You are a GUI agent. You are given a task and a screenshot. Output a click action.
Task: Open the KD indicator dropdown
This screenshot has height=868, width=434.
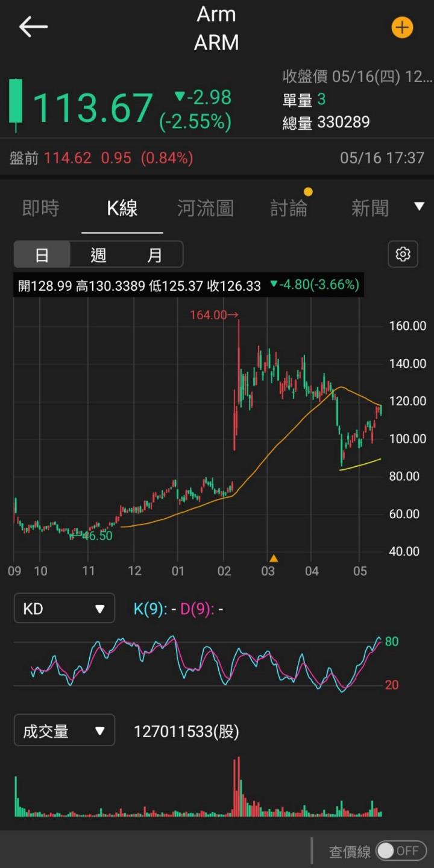tap(64, 609)
